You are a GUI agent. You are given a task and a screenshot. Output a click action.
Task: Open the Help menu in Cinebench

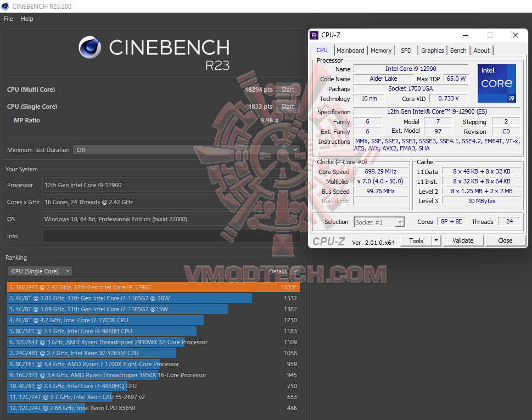(x=27, y=19)
